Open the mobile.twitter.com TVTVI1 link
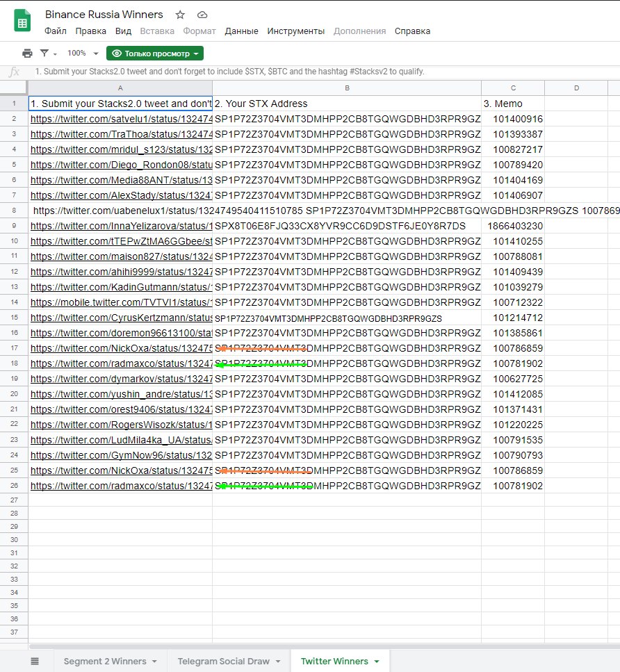The height and width of the screenshot is (672, 620). (x=122, y=302)
